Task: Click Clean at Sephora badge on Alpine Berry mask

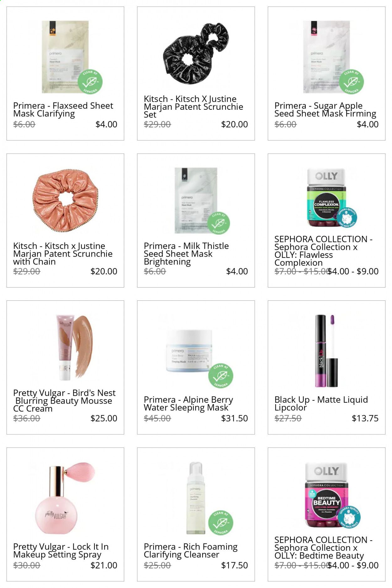Action: click(x=221, y=376)
